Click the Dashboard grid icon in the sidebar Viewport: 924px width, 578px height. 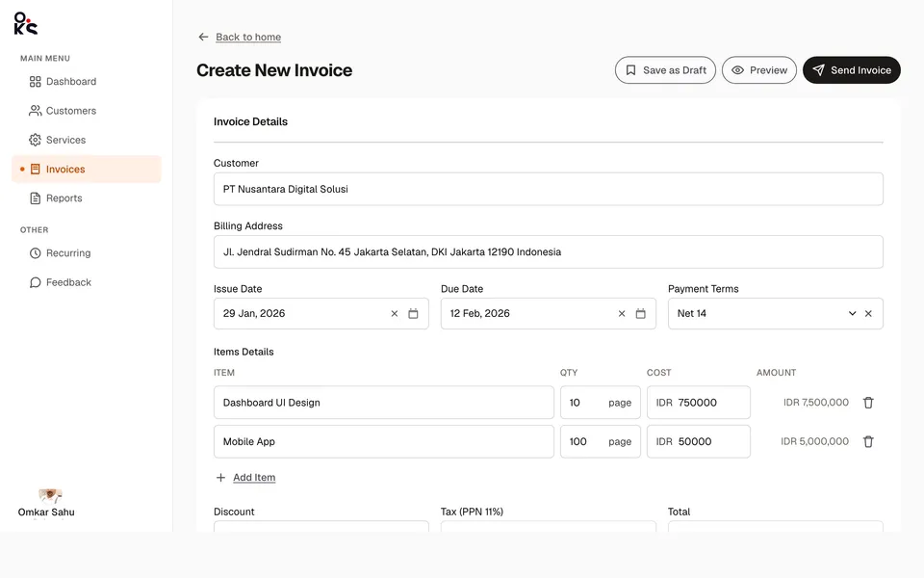pos(36,81)
